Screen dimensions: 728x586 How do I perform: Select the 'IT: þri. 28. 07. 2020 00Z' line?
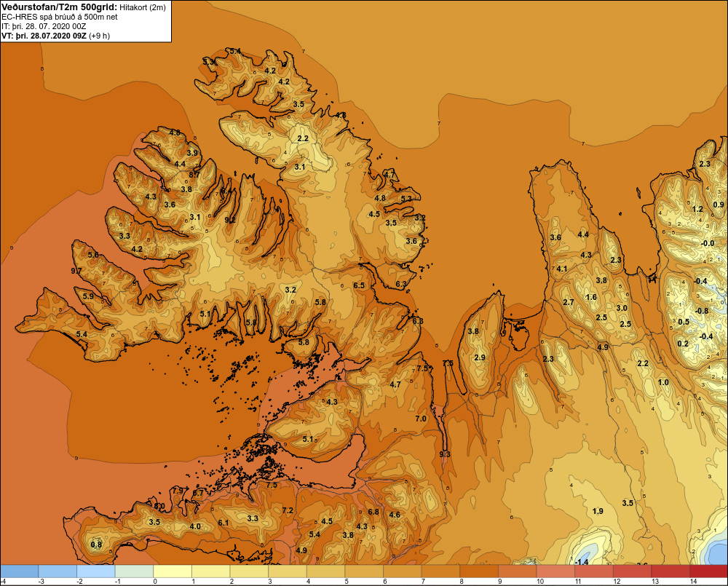pyautogui.click(x=44, y=26)
